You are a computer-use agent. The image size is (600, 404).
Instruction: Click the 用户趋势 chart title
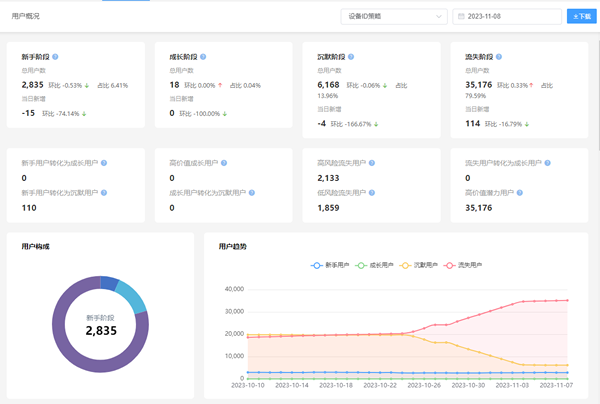pyautogui.click(x=233, y=246)
